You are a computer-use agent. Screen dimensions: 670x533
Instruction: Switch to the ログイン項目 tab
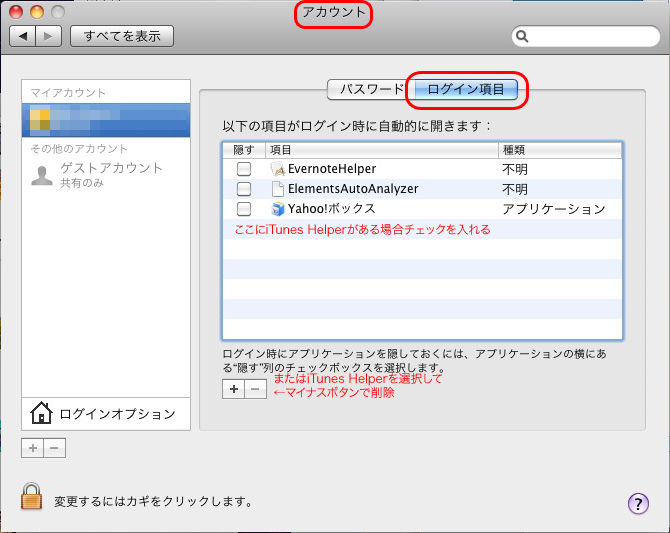click(x=465, y=89)
